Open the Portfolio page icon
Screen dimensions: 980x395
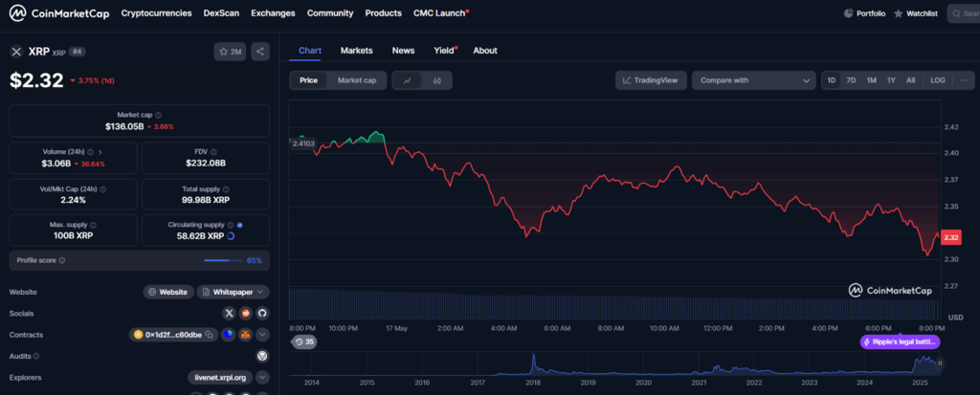848,13
